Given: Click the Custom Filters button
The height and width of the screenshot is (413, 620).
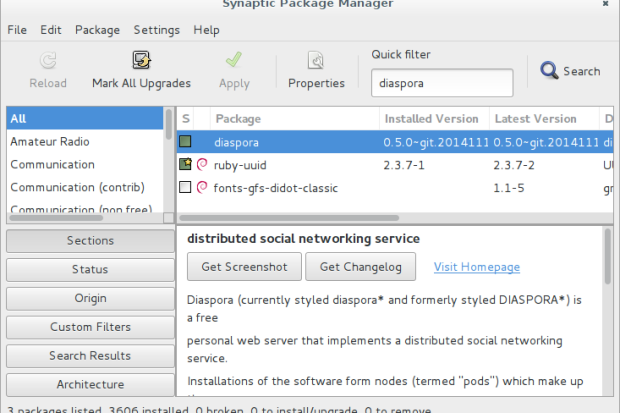Looking at the screenshot, I should point(90,327).
